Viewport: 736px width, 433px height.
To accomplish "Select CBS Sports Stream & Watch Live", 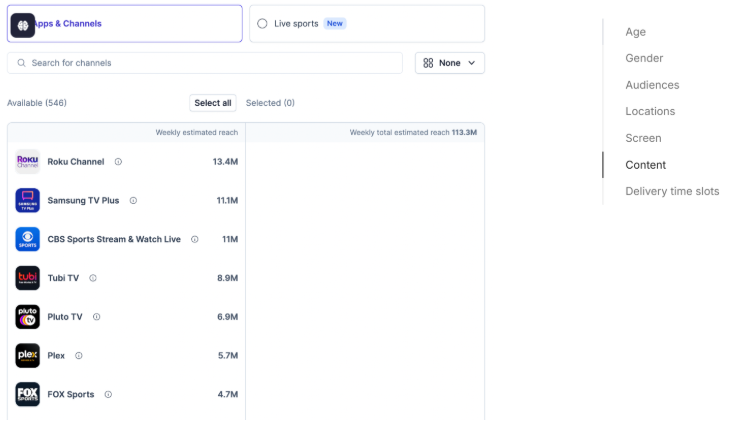I will pyautogui.click(x=114, y=239).
